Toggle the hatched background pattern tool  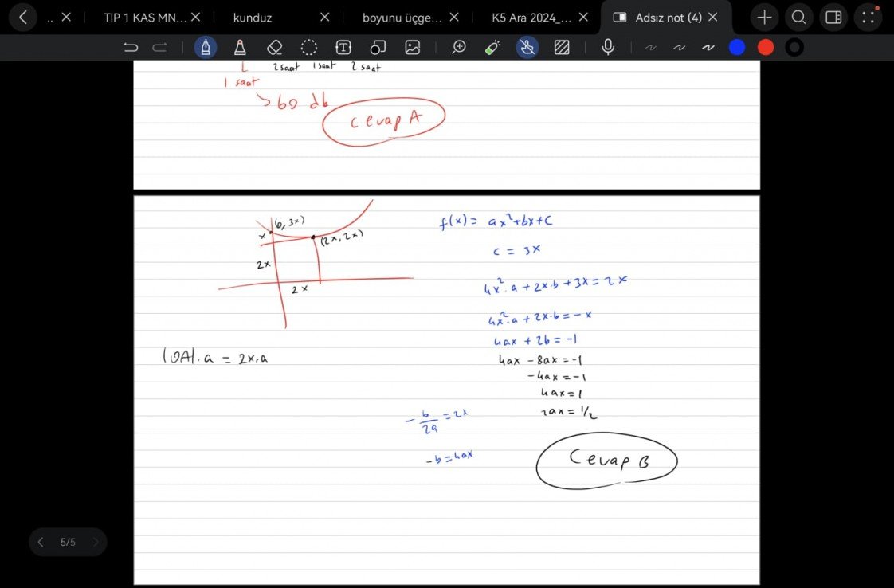[x=562, y=48]
